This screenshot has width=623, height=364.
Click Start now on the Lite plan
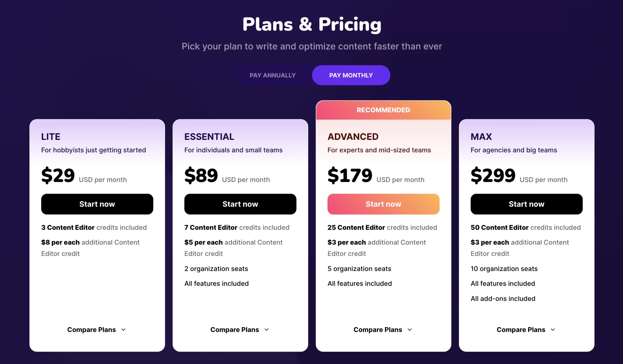click(97, 204)
